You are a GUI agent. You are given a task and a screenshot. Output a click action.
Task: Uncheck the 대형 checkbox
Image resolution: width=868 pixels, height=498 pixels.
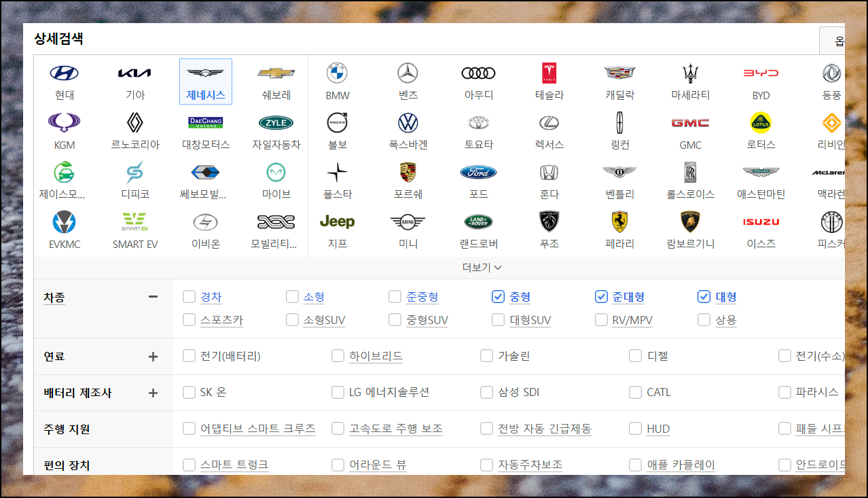[704, 297]
